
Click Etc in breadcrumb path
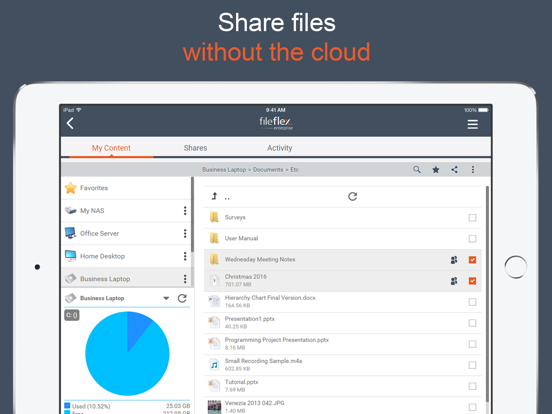point(295,170)
